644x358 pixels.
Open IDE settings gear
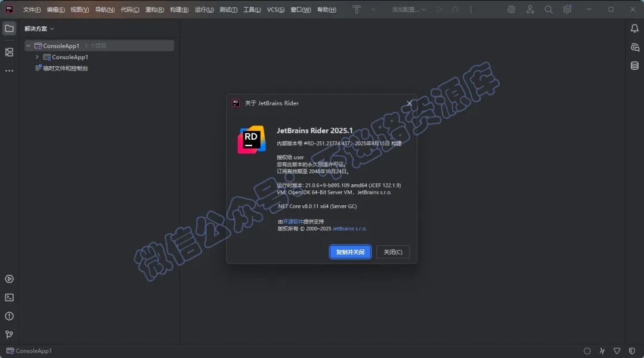[x=567, y=9]
